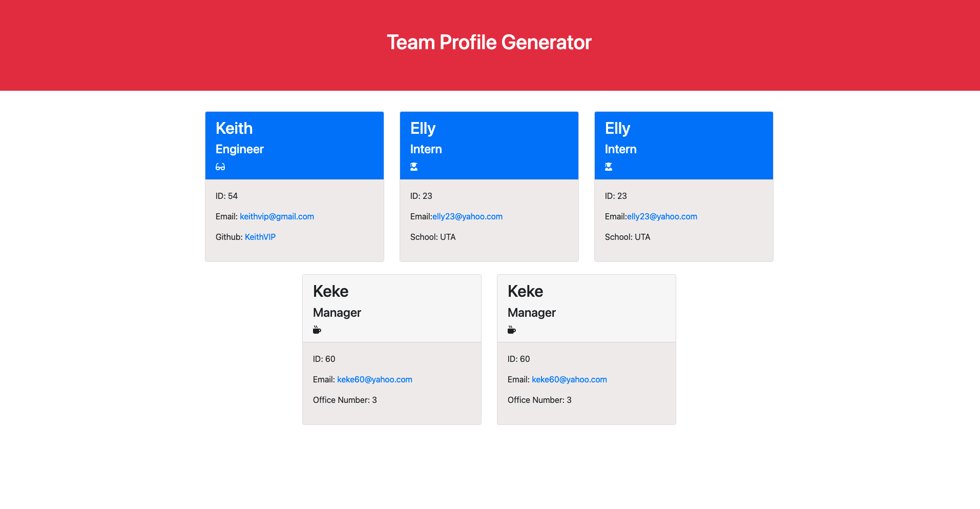980x509 pixels.
Task: Open keke60@yahoo.com on the right Keke card
Action: tap(569, 379)
